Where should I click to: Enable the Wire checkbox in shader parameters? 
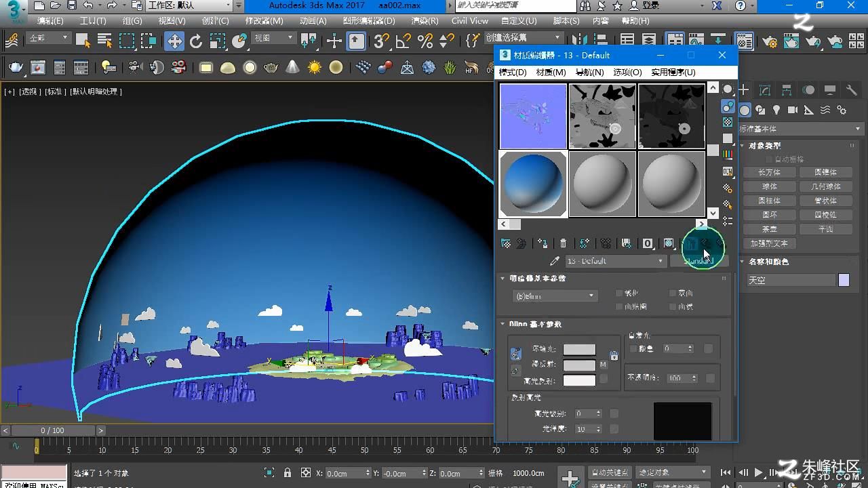coord(618,293)
